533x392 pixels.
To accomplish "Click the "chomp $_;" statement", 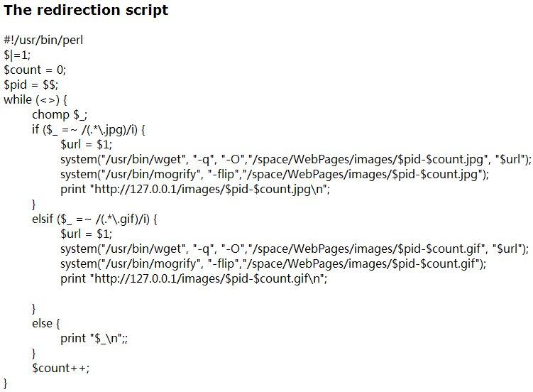I will tap(62, 115).
